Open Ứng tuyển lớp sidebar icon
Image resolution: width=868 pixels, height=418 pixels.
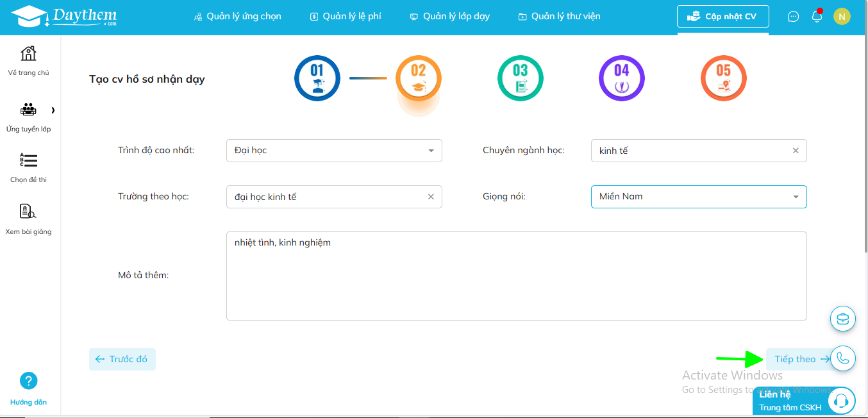click(28, 110)
